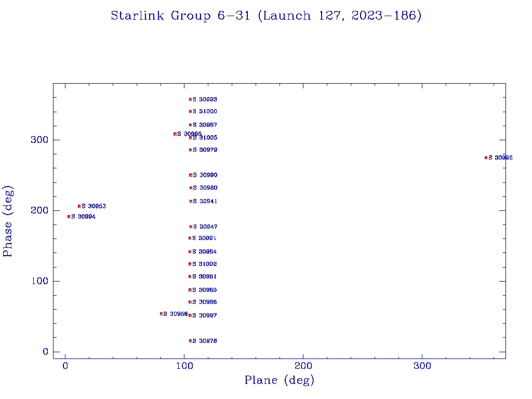Click the y-axis tick label 300
The image size is (532, 399).
tap(39, 140)
